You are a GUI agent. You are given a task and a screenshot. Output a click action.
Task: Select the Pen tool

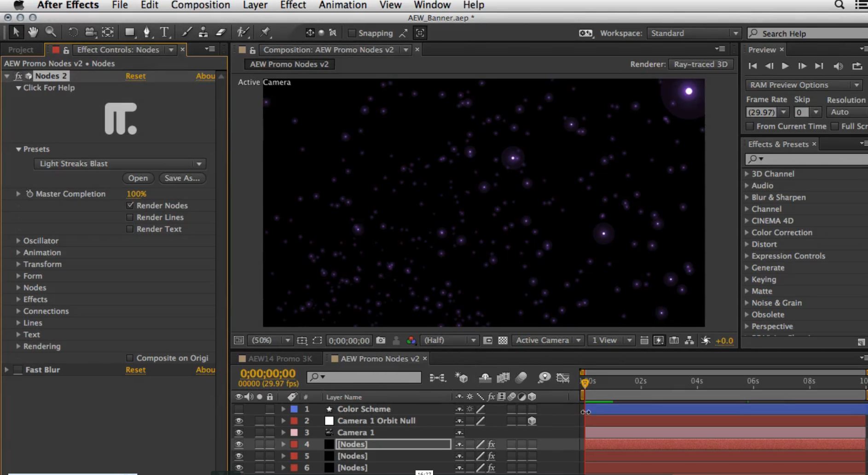147,32
